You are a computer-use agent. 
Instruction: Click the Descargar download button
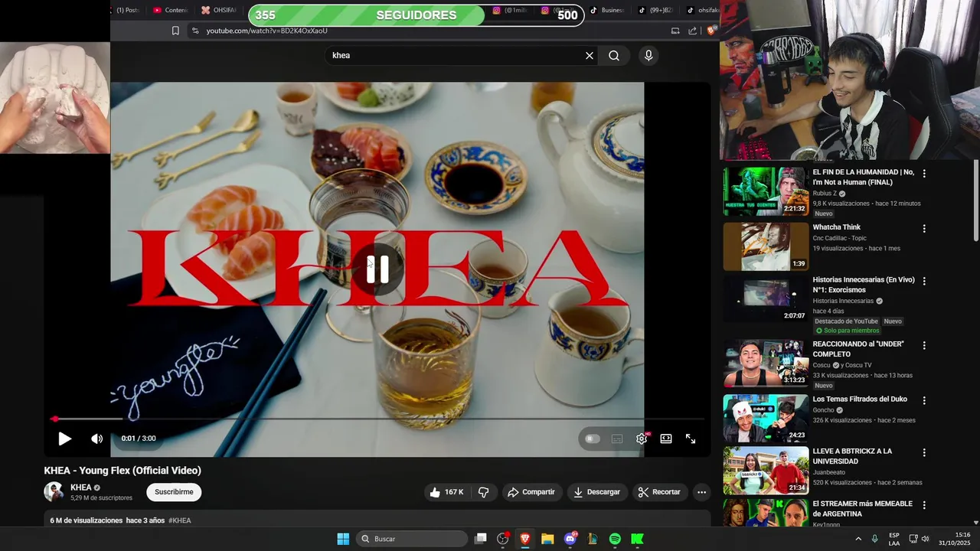[596, 492]
